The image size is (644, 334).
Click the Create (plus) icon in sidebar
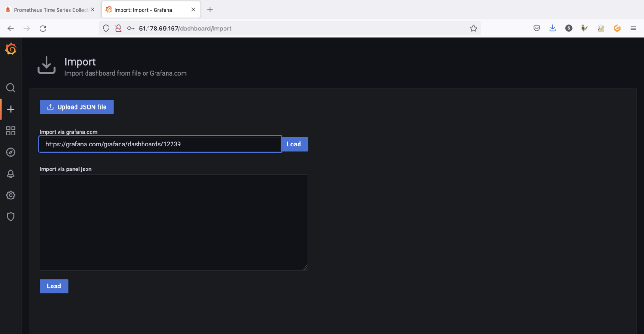click(x=11, y=109)
